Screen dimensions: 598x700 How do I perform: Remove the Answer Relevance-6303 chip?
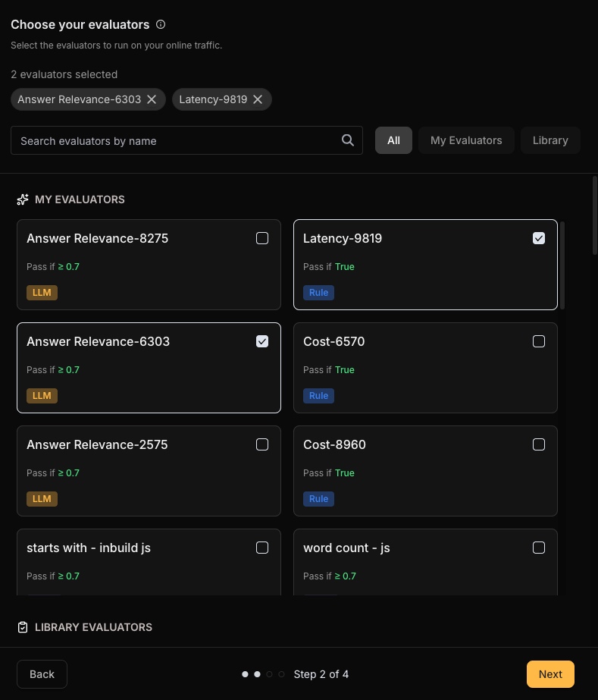click(152, 99)
